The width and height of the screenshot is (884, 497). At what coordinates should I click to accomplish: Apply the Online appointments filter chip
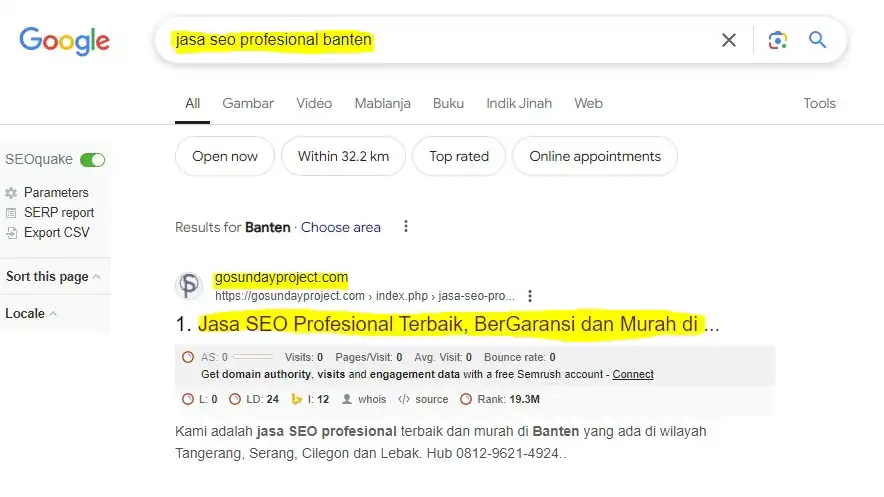click(595, 156)
